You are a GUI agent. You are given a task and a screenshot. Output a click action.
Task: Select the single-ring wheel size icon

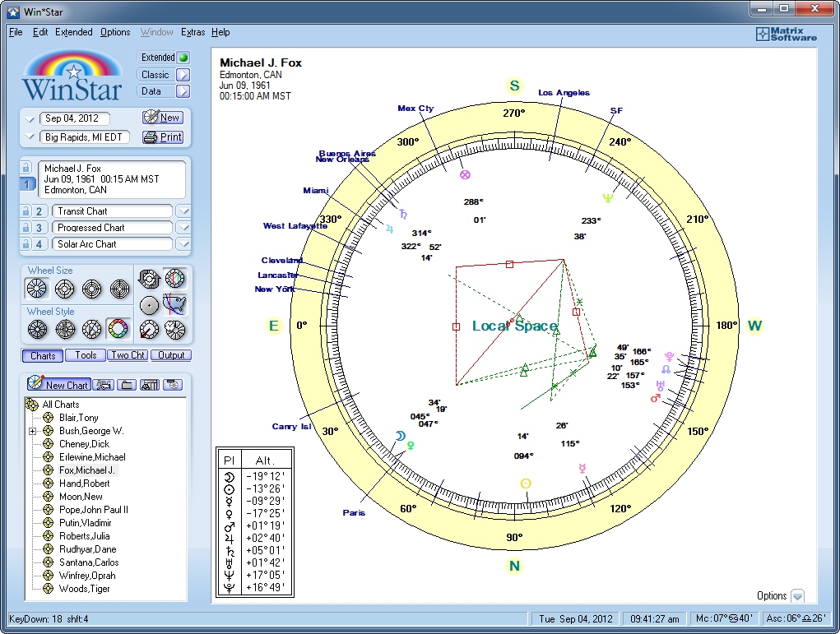pyautogui.click(x=37, y=289)
